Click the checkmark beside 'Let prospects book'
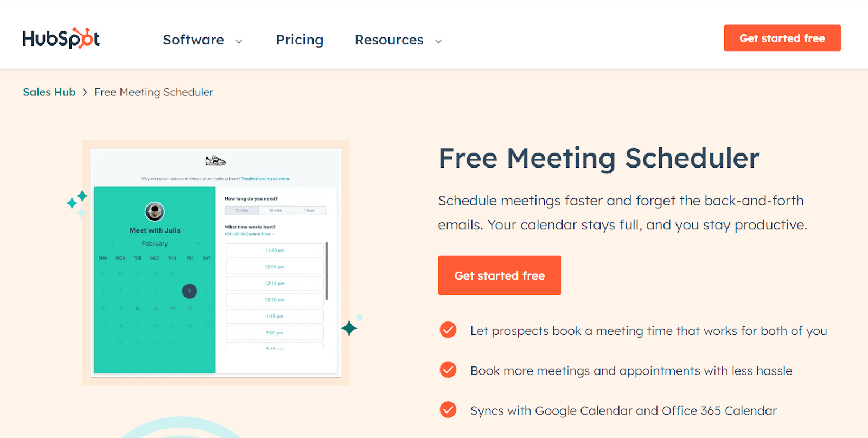The width and height of the screenshot is (868, 438). click(448, 330)
